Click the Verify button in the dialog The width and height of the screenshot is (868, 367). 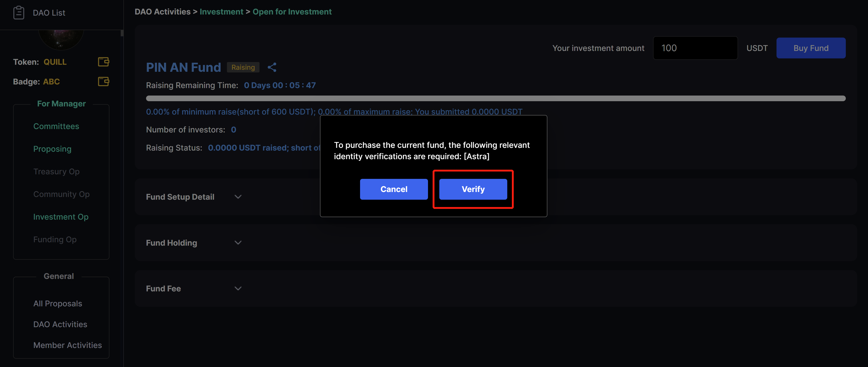click(x=473, y=189)
